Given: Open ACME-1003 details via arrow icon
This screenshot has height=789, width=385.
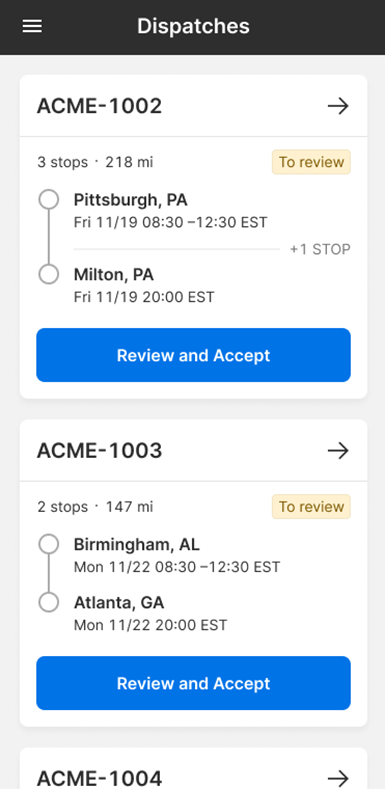Looking at the screenshot, I should point(338,451).
